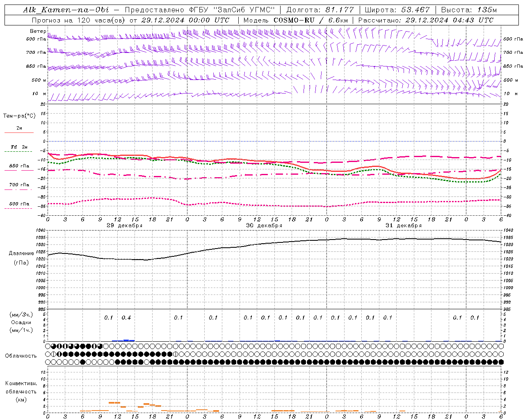The image size is (525, 420).
Task: Click the 30 декабря date label
Action: 264,226
